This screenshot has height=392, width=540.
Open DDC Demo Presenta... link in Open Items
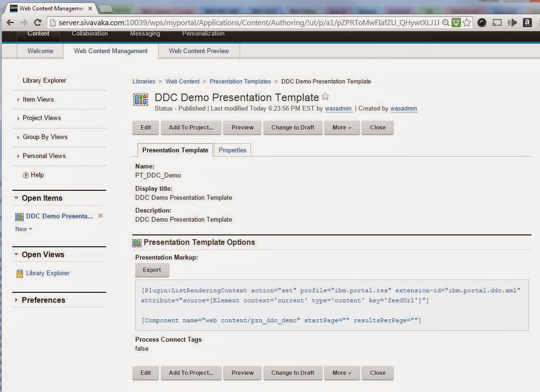pyautogui.click(x=60, y=216)
